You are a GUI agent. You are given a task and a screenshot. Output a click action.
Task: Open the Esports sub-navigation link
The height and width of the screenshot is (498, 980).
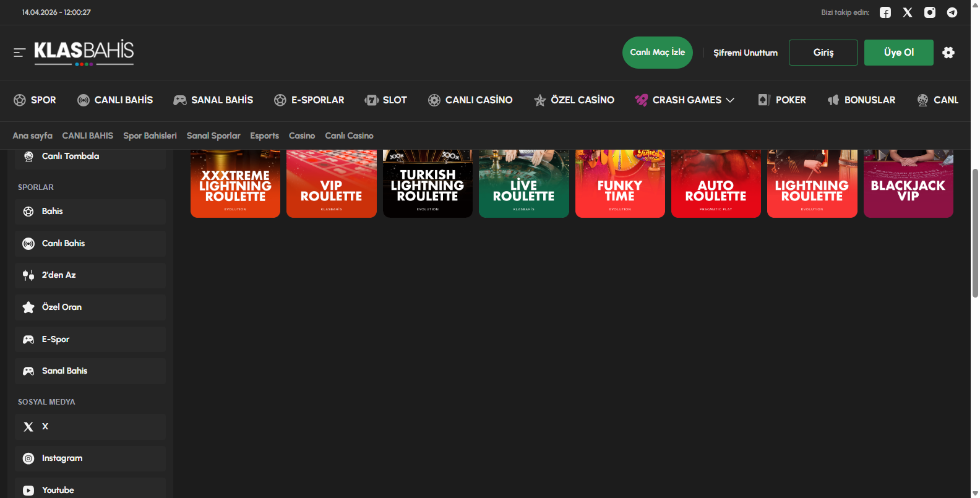click(265, 136)
